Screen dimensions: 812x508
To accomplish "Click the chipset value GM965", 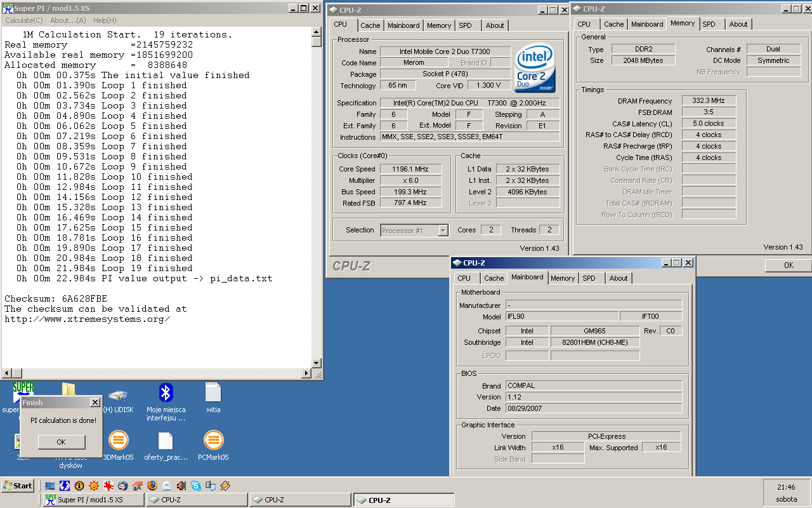I will point(595,331).
